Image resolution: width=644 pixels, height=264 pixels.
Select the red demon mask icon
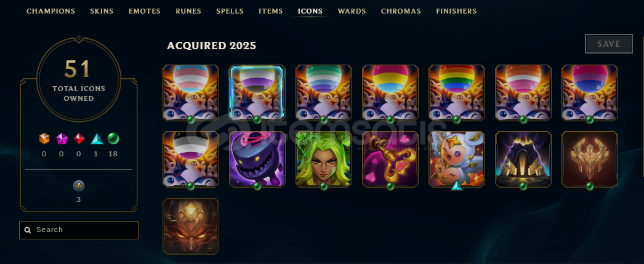coord(191,226)
